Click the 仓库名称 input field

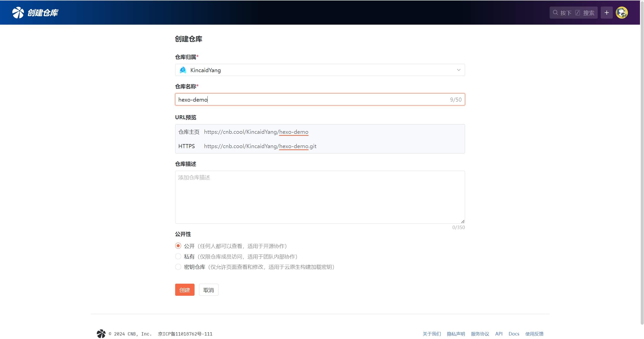(x=320, y=100)
